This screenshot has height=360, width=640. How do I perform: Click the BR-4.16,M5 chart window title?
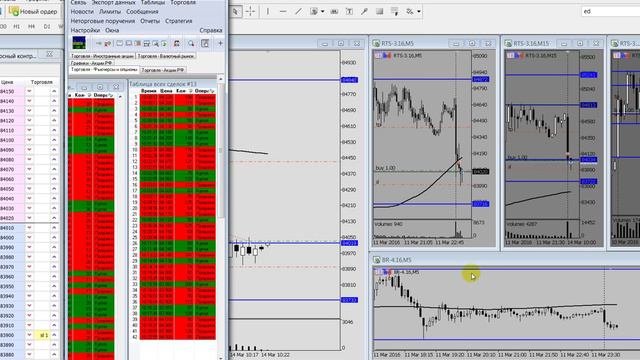point(396,260)
